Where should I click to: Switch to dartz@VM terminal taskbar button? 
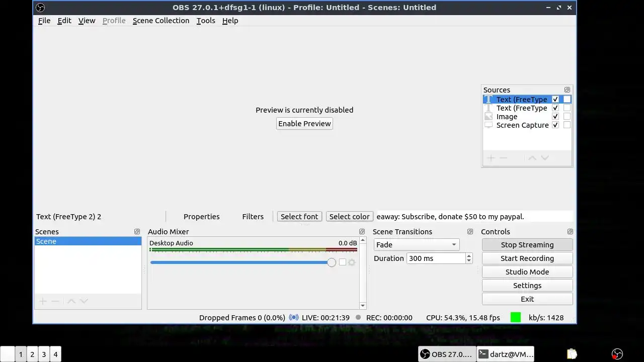(x=505, y=354)
